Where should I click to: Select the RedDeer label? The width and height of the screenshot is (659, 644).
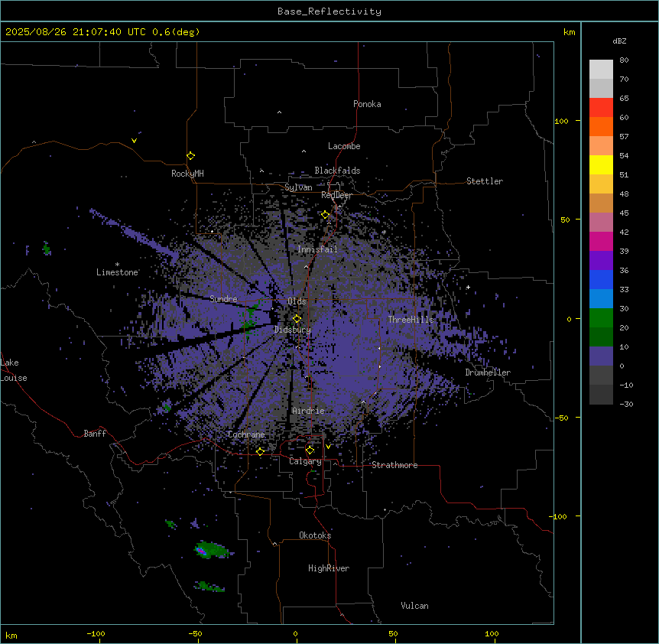tap(336, 195)
